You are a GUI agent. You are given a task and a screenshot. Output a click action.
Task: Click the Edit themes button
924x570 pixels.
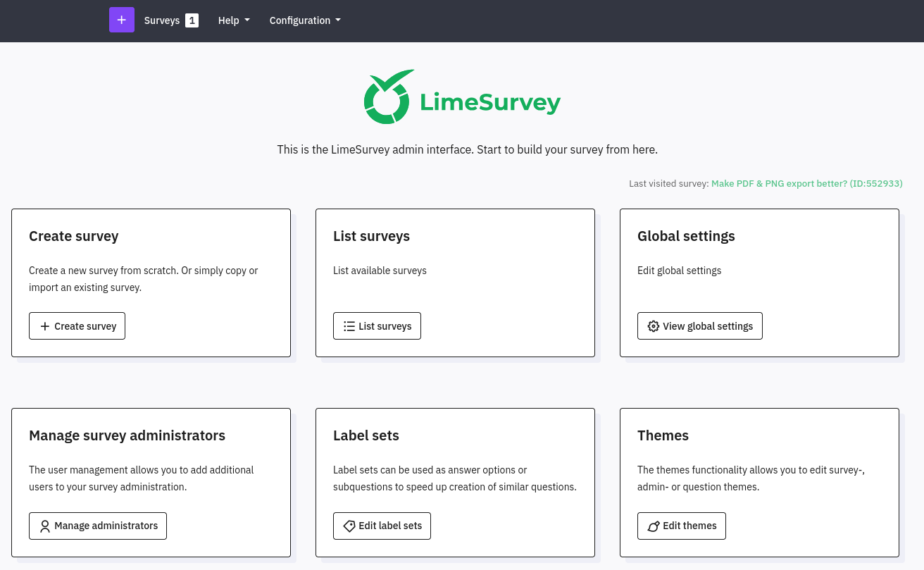coord(682,526)
